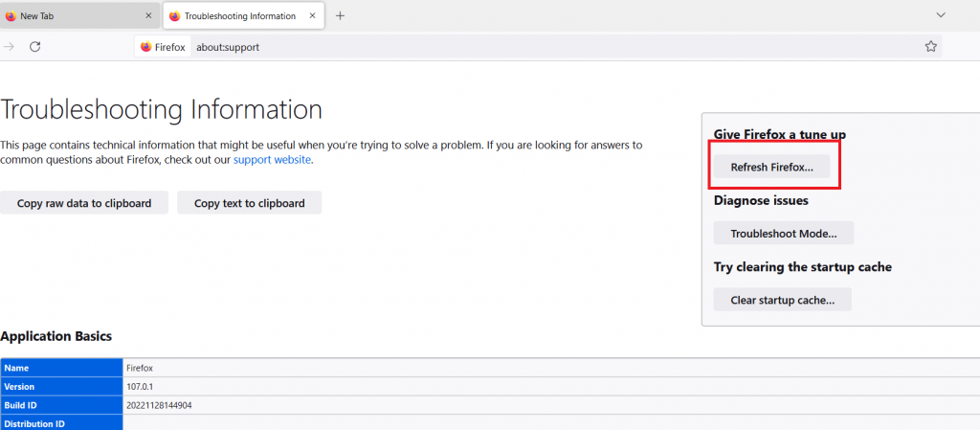Click the Troubleshooting Information heading
The height and width of the screenshot is (430, 980).
pyautogui.click(x=161, y=109)
